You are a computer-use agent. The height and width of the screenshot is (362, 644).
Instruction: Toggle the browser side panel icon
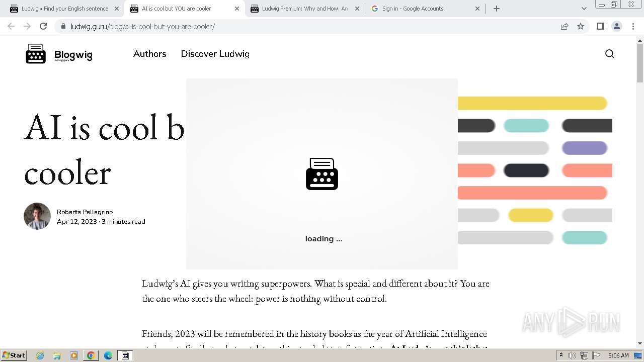tap(600, 26)
